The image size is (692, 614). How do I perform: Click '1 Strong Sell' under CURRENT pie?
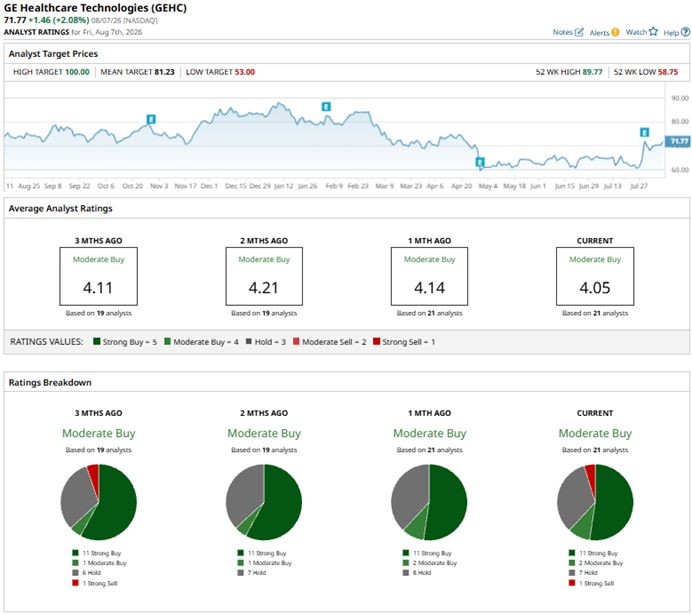(x=597, y=584)
